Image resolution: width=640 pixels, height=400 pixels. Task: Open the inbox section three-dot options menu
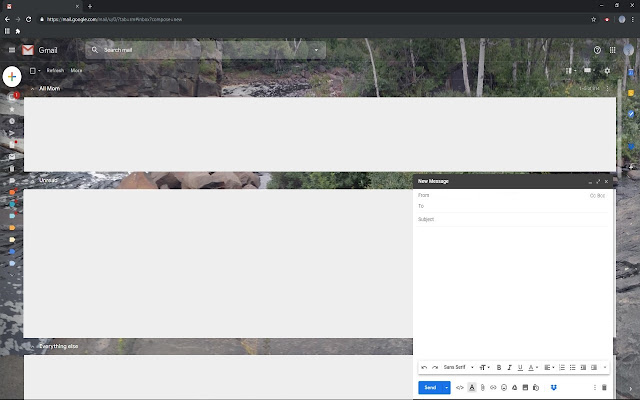pos(607,89)
